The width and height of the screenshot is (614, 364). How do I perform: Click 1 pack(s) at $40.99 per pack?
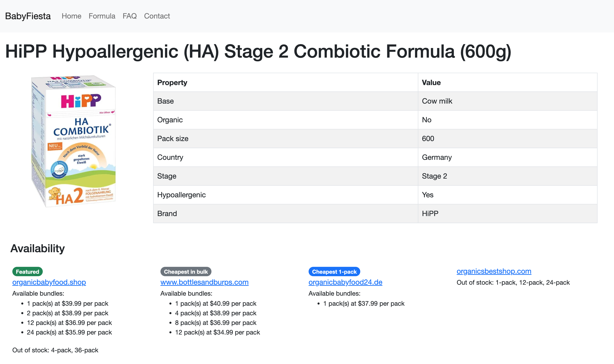click(x=216, y=303)
